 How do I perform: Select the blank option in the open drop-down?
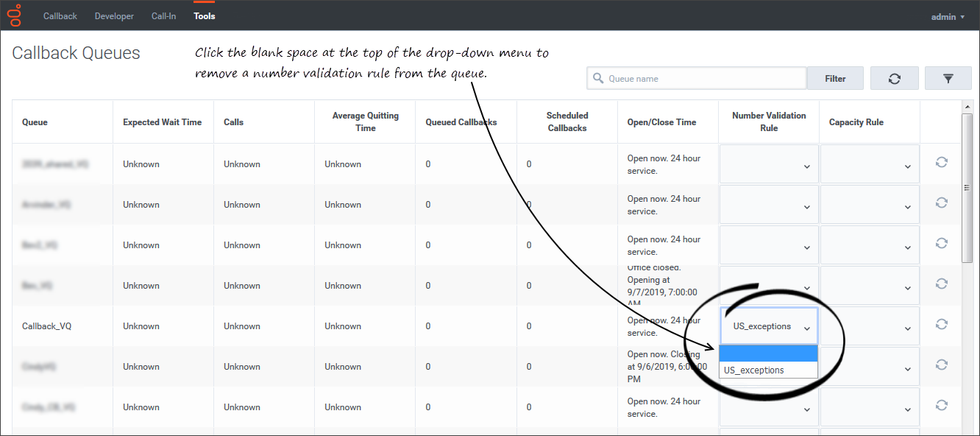point(768,354)
